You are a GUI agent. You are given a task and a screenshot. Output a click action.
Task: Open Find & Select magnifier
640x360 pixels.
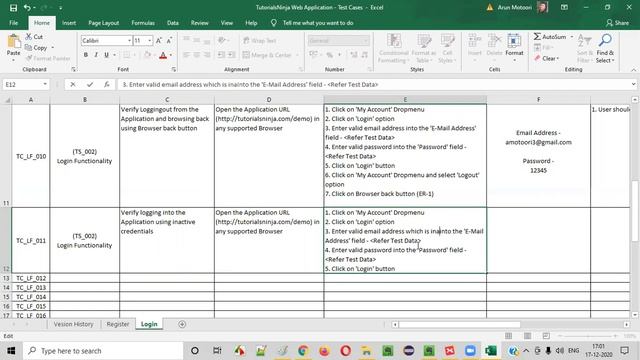[x=605, y=48]
